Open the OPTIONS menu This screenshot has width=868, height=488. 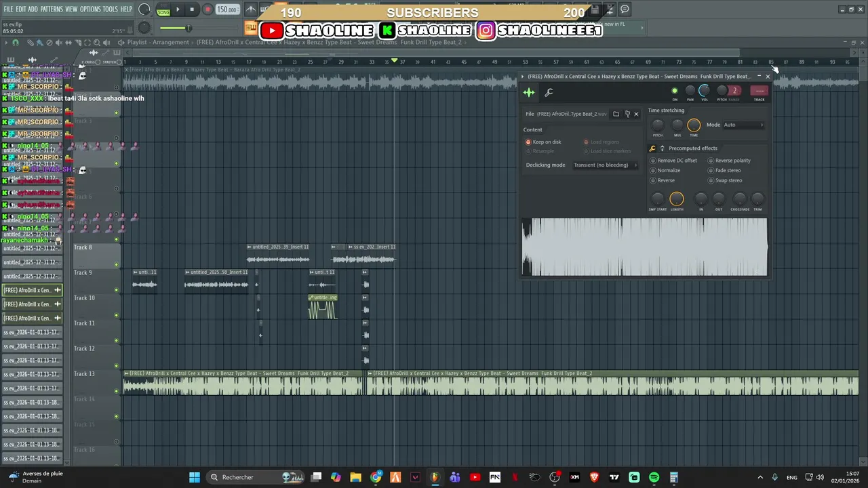[90, 9]
